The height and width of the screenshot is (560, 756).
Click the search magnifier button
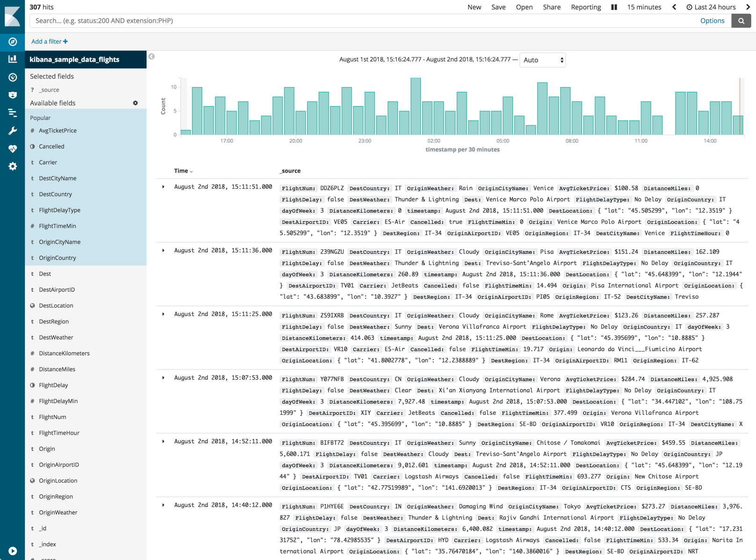tap(741, 21)
